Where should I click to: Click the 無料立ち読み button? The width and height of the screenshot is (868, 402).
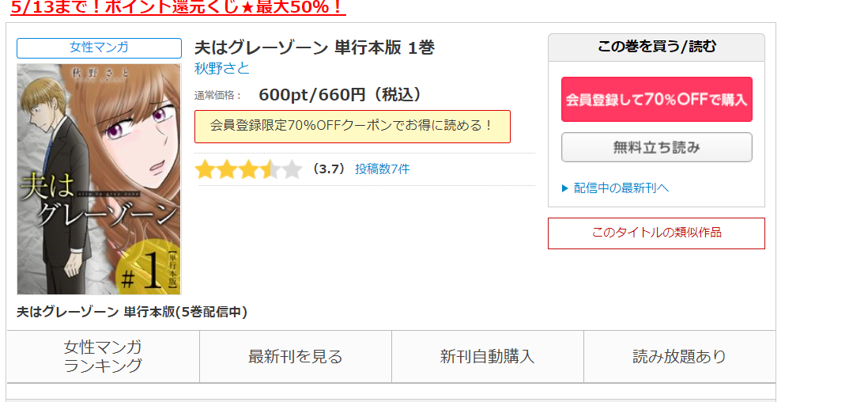657,147
